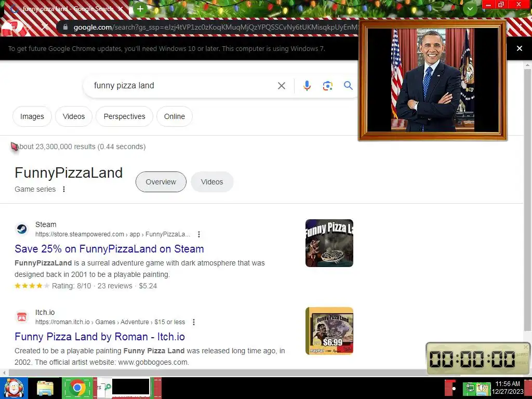
Task: Open more options next to 'Game series'
Action: tap(64, 189)
